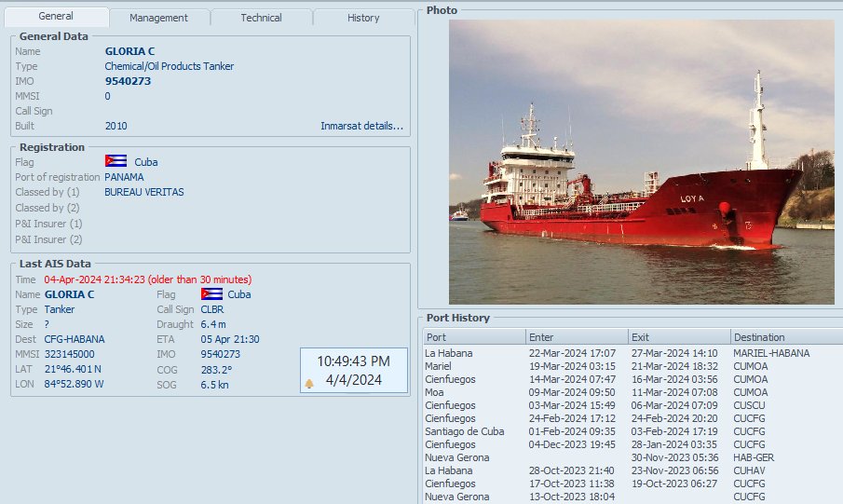Select AIS type Tanker
This screenshot has width=843, height=504.
coord(59,309)
